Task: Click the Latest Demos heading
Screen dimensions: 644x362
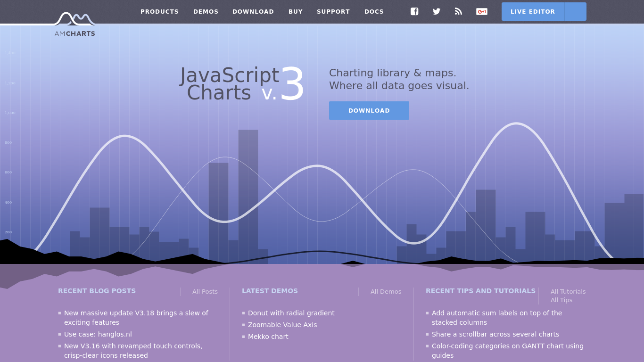Action: point(270,291)
